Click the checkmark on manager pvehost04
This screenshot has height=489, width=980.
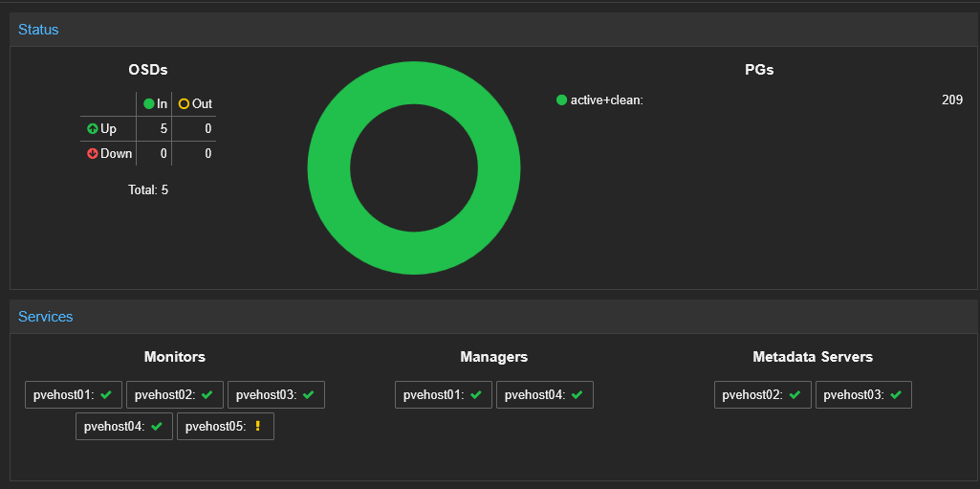coord(577,394)
